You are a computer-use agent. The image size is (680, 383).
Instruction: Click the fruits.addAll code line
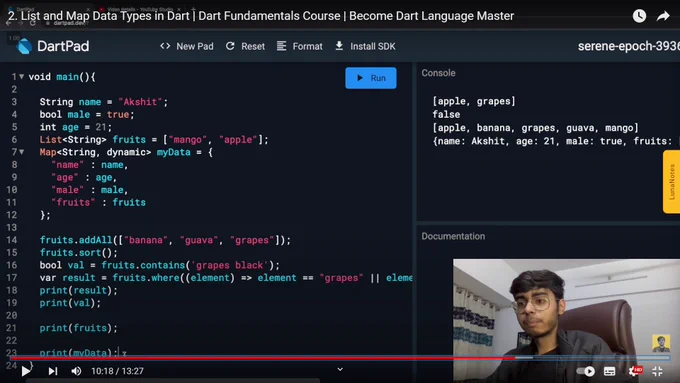[x=165, y=240]
